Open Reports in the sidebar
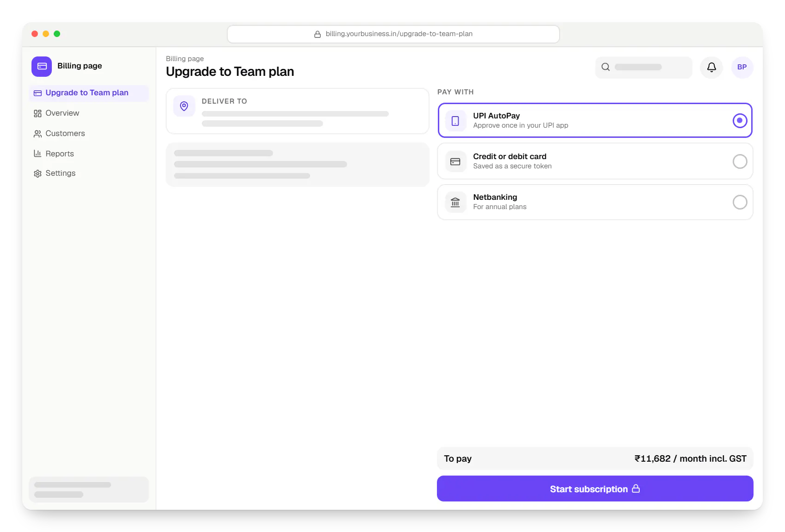Image resolution: width=785 pixels, height=532 pixels. (x=89, y=154)
